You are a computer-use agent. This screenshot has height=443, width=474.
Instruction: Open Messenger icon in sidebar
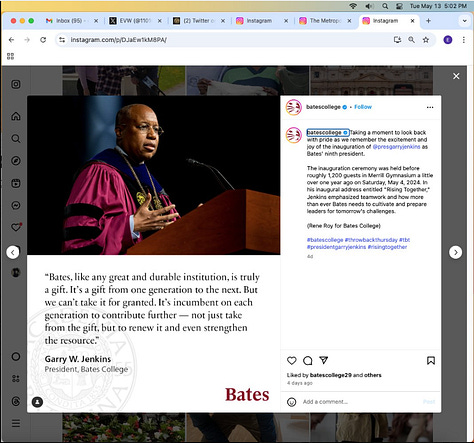(x=16, y=205)
